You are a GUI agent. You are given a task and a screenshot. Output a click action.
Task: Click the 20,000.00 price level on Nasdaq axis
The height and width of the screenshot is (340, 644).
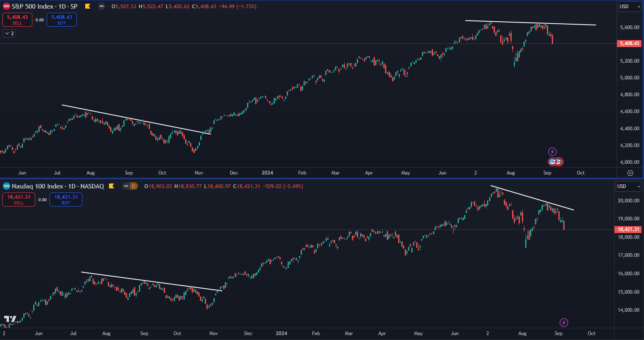[628, 200]
